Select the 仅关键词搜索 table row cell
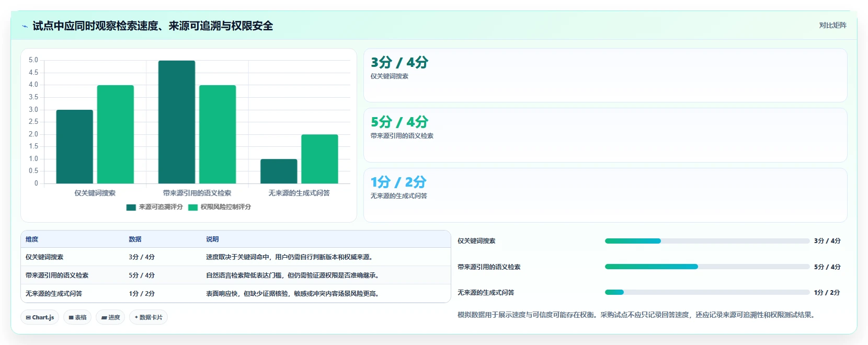 click(44, 257)
